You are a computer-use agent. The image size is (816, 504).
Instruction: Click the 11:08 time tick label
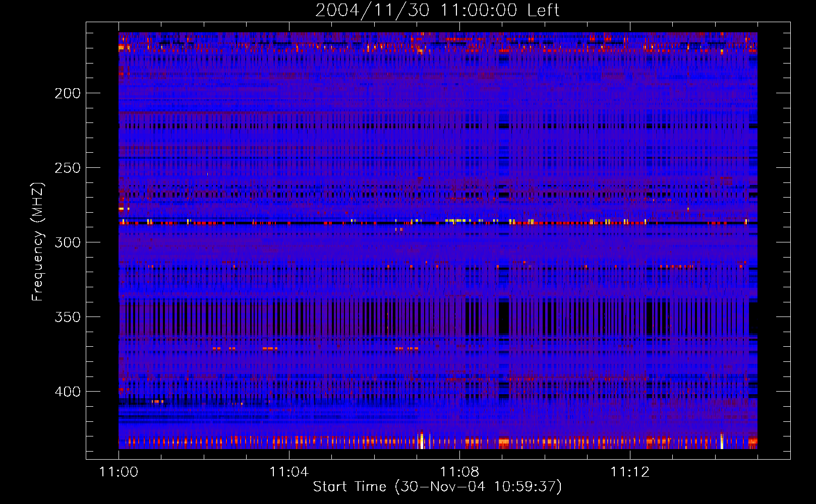point(459,472)
